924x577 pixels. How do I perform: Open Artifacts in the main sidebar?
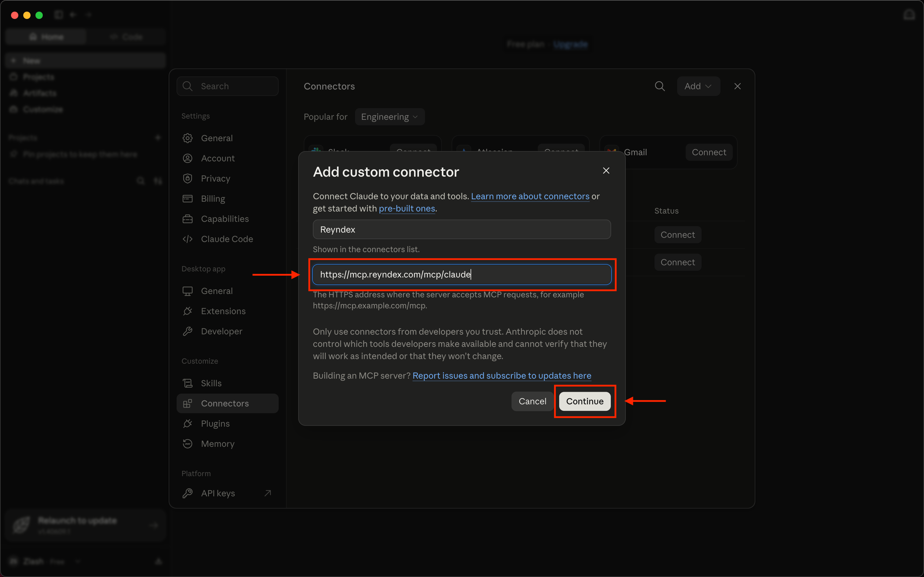[86, 93]
